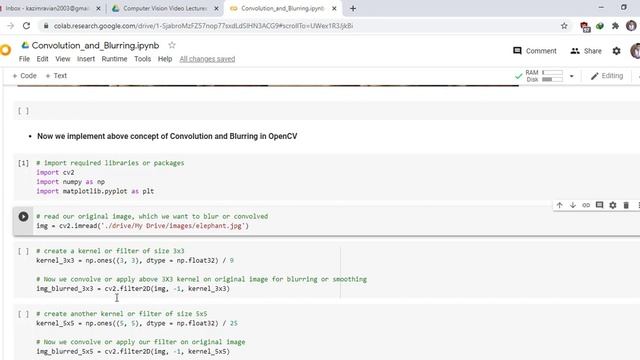Click the 'import numpy as np' line

tap(71, 182)
